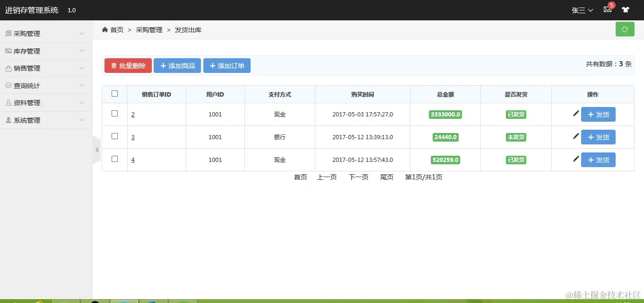Open sales order ID 3 link

pos(133,137)
